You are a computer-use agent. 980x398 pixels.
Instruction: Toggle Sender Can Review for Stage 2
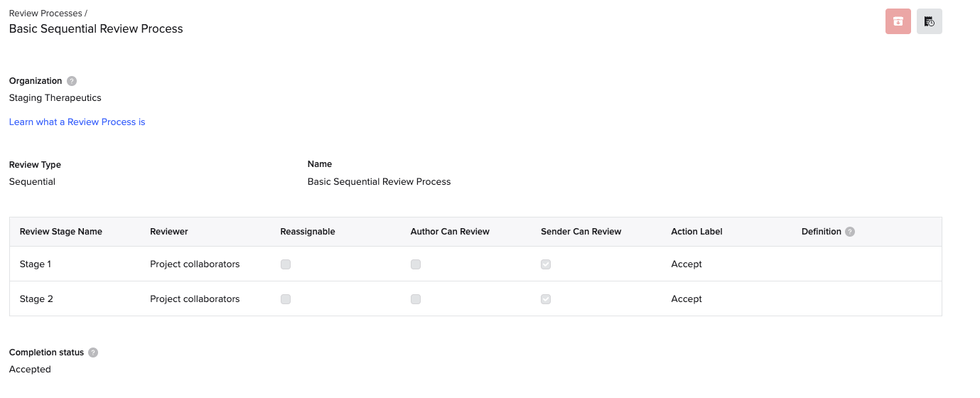tap(546, 299)
